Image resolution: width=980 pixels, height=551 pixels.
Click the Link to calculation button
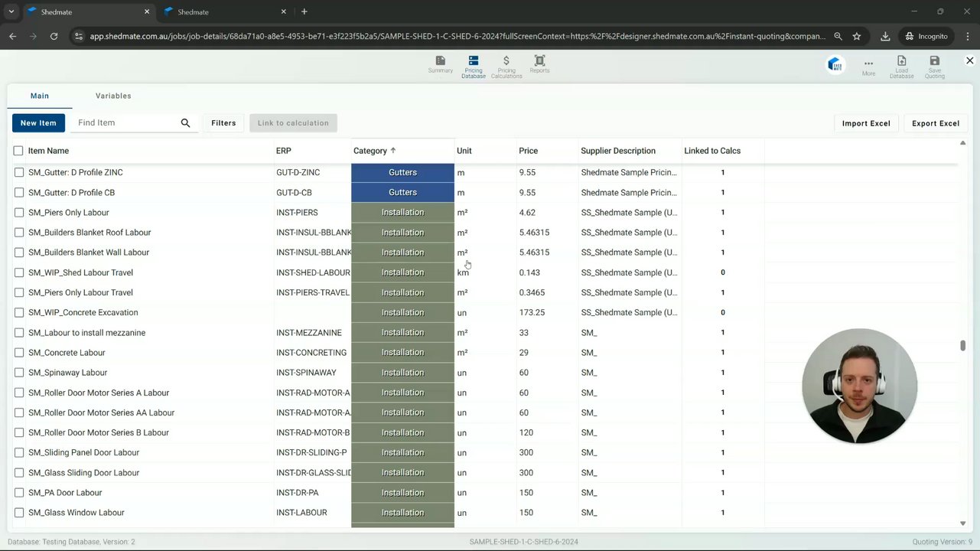pos(293,122)
